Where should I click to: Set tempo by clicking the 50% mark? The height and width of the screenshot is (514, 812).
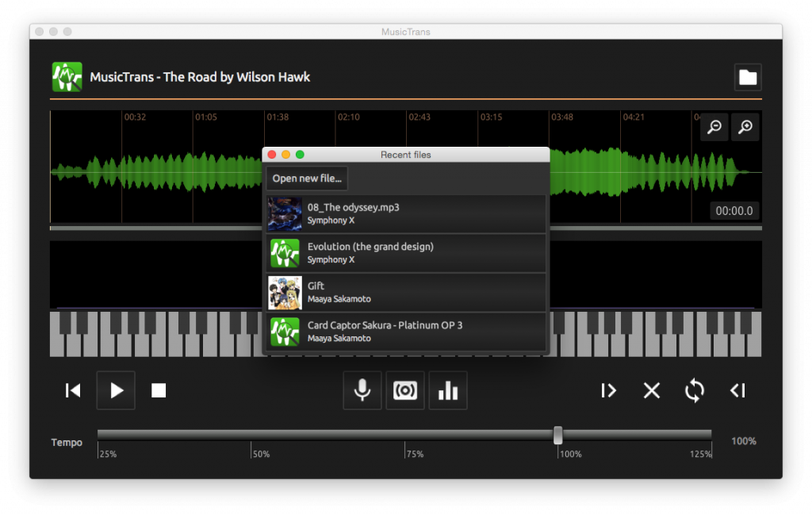point(260,454)
